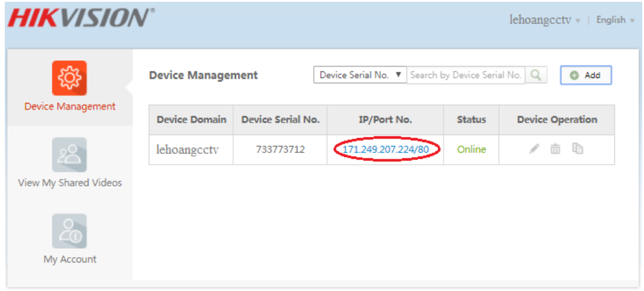Viewport: 644px width, 291px height.
Task: Click the Add device button
Action: coord(586,76)
